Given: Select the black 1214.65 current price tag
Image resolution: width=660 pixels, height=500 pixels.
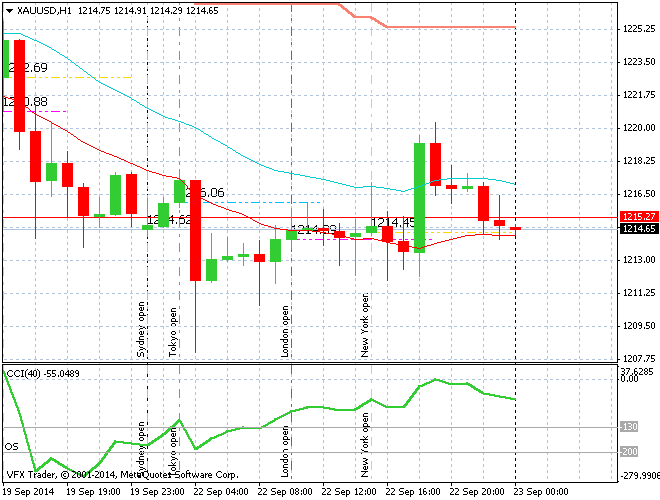Looking at the screenshot, I should coord(637,229).
